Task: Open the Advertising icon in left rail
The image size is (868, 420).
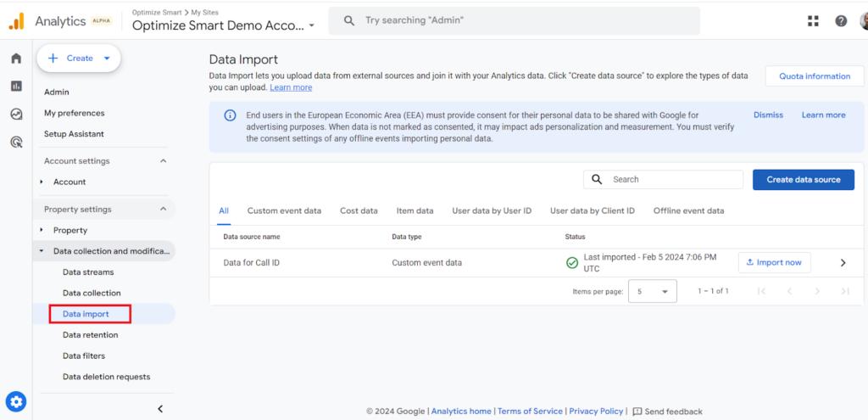Action: (x=16, y=143)
